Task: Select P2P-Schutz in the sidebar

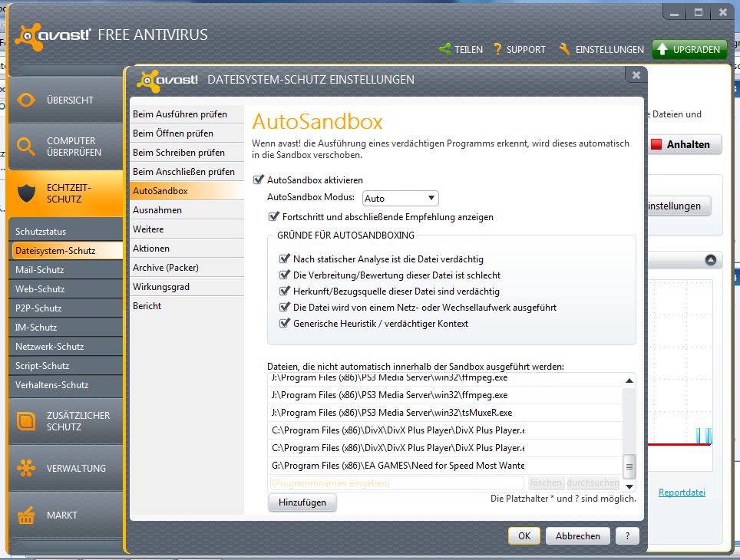Action: coord(65,308)
